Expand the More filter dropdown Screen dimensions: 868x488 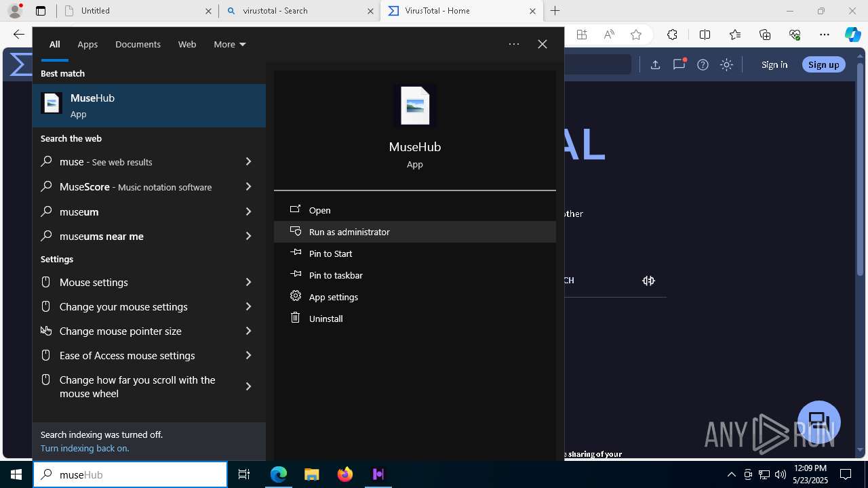pyautogui.click(x=229, y=44)
